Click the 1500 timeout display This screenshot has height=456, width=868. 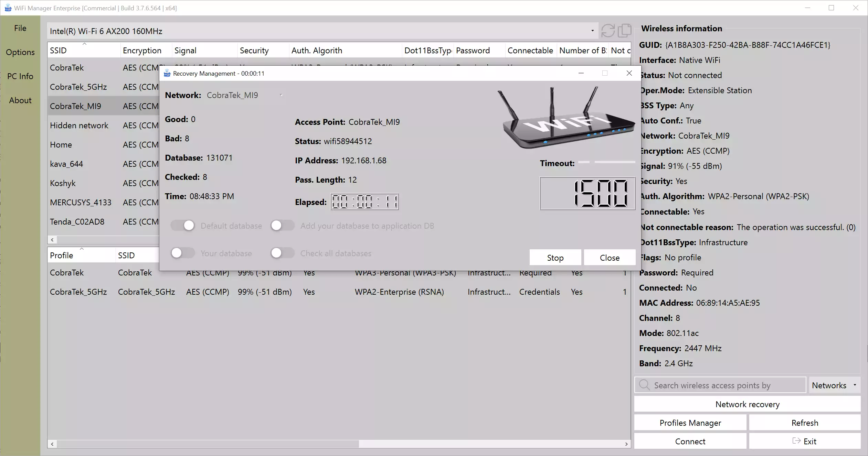pos(587,193)
